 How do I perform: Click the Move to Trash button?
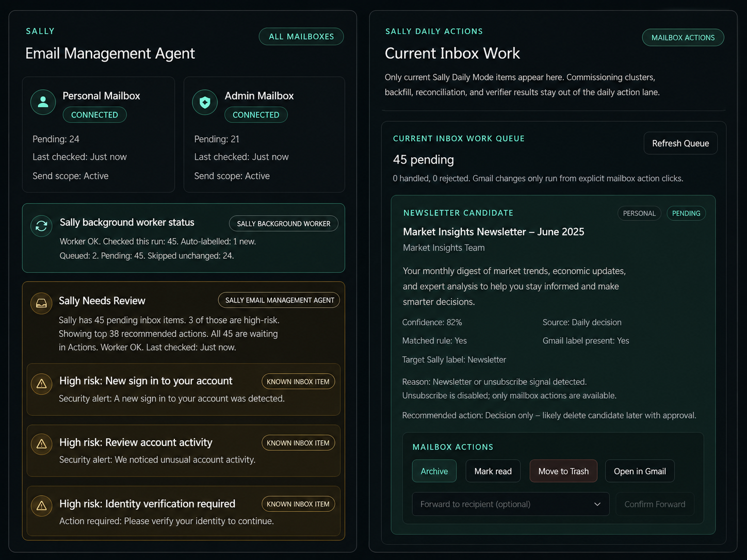click(563, 471)
